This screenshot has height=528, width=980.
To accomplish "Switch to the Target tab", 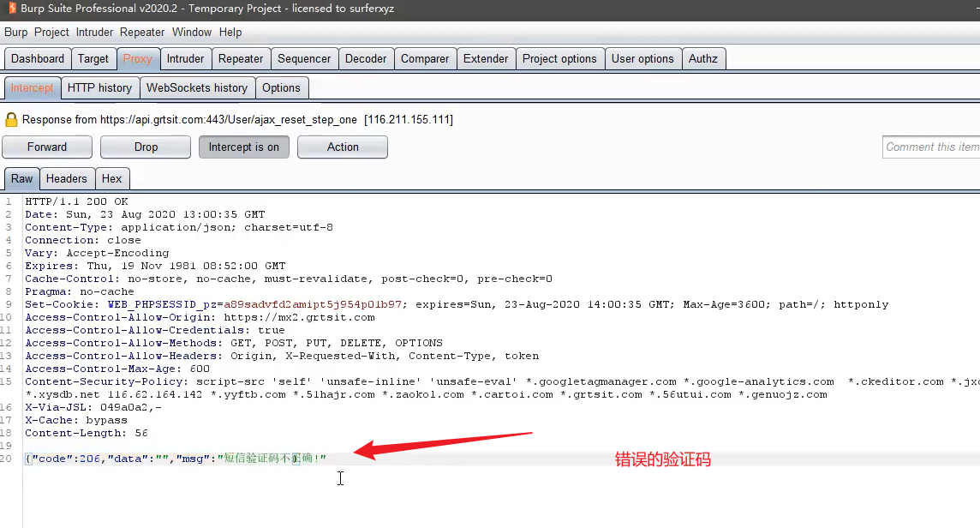I will pos(93,59).
